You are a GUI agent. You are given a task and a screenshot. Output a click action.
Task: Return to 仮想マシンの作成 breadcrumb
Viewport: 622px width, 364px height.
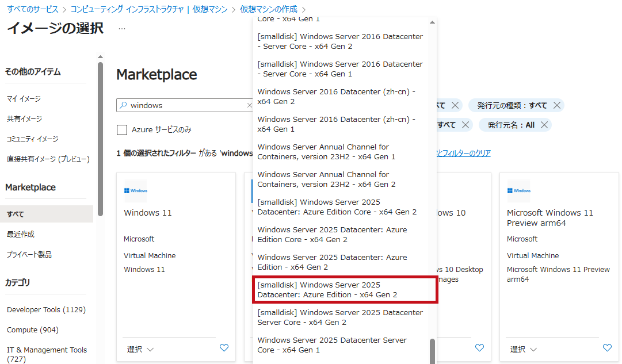point(269,9)
